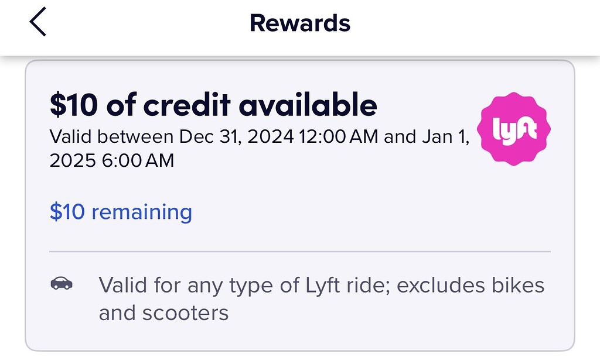Click the excludes bikes and scooters note

[x=322, y=298]
